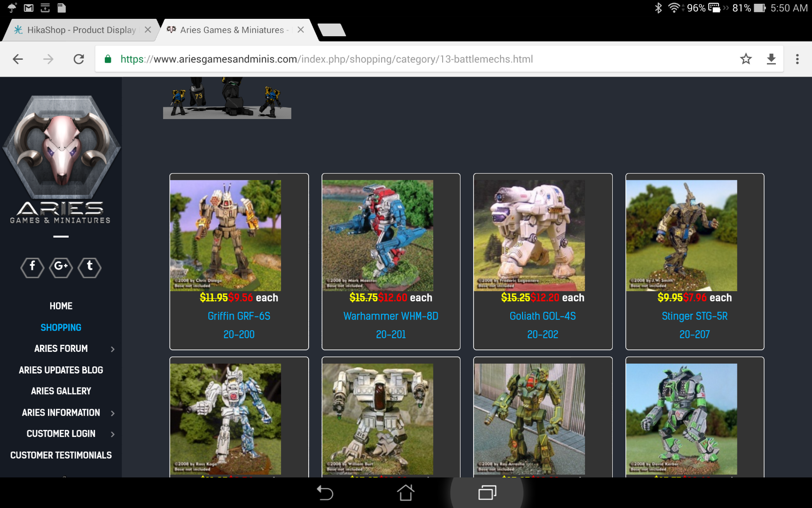Tap the Bluetooth icon in status bar
The image size is (812, 508).
coord(658,8)
